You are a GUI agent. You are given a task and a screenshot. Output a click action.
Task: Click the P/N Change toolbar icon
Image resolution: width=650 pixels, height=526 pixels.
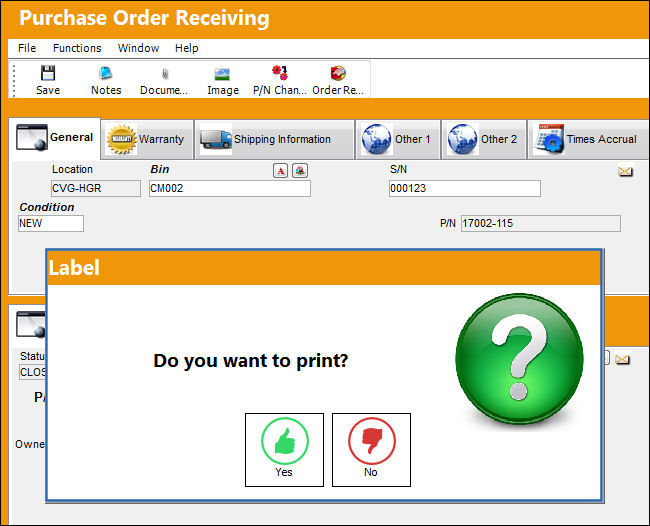[280, 80]
